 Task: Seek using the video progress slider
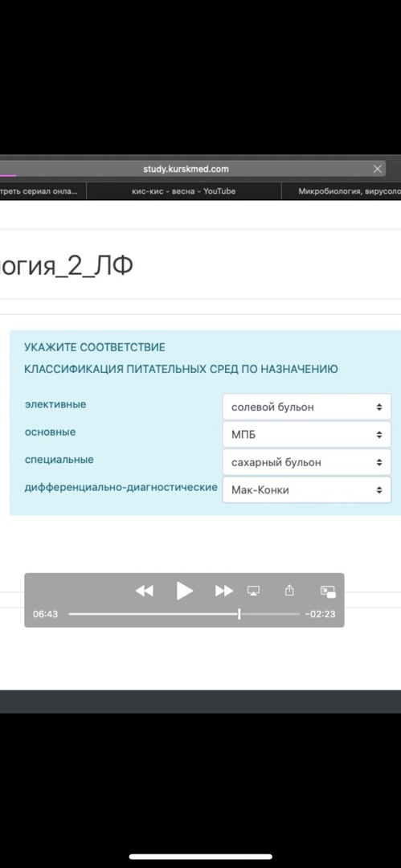tap(184, 614)
